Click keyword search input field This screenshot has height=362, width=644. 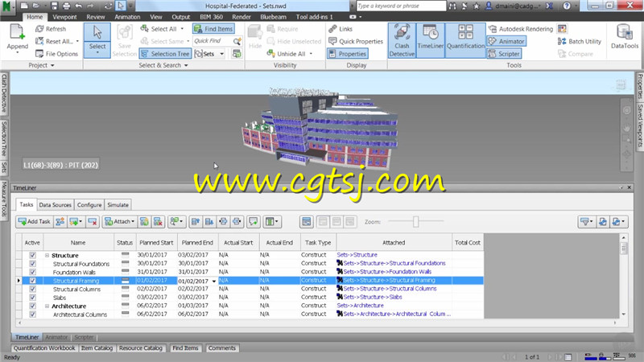tap(401, 6)
